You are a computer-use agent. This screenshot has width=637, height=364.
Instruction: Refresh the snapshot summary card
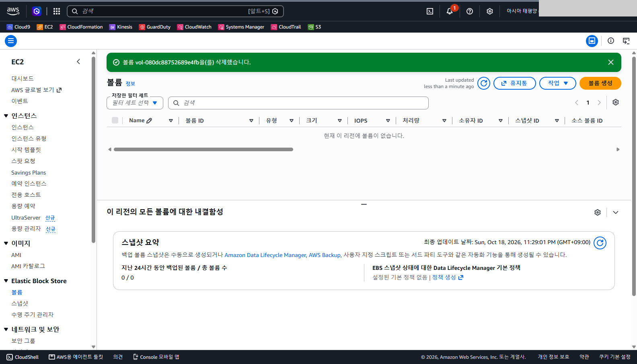click(600, 243)
